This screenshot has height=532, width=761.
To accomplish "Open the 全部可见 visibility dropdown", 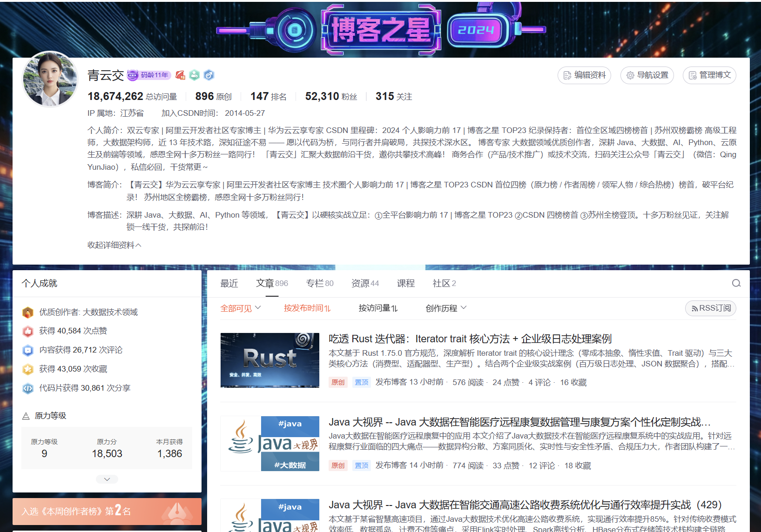I will (241, 308).
